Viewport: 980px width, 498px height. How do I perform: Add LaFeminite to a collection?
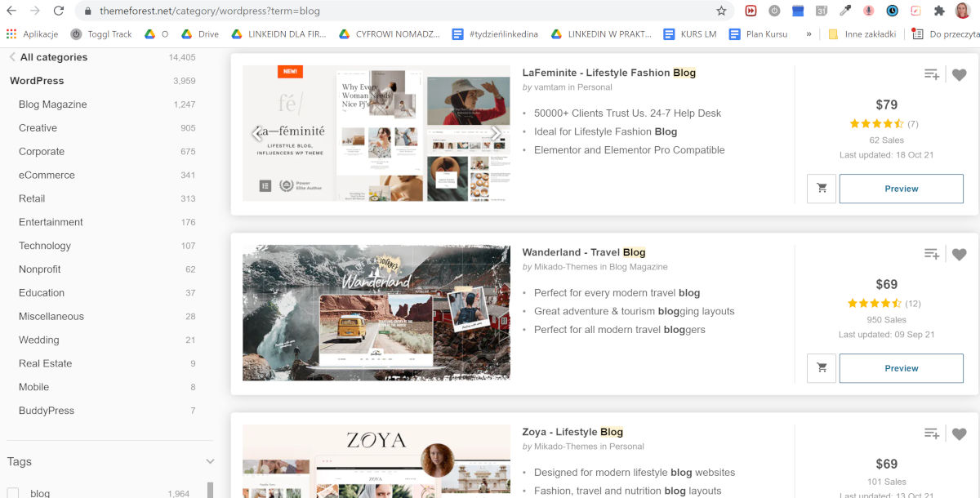coord(932,74)
